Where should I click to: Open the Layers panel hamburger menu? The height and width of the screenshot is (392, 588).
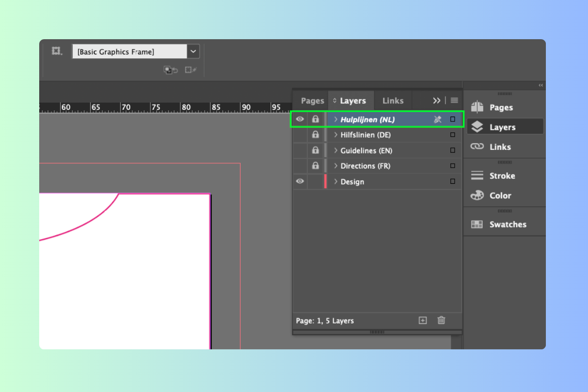pos(454,100)
